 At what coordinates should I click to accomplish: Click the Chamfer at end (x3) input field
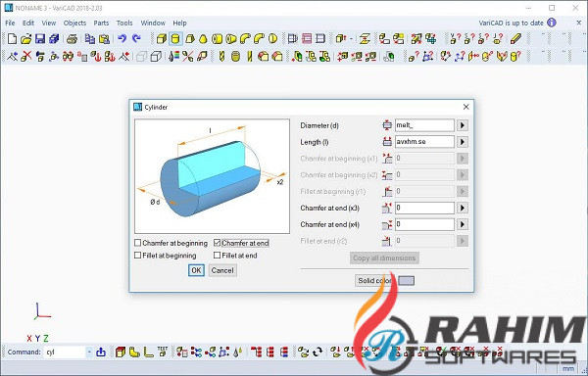(x=424, y=208)
